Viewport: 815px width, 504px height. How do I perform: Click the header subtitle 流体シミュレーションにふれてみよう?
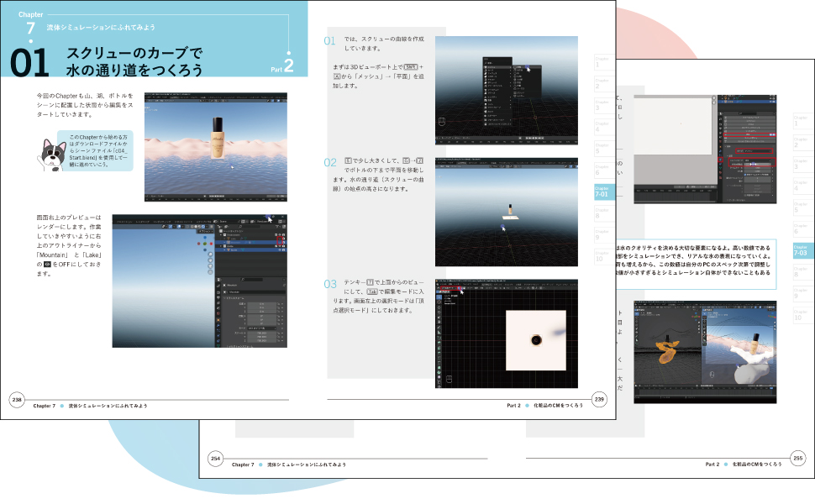101,27
